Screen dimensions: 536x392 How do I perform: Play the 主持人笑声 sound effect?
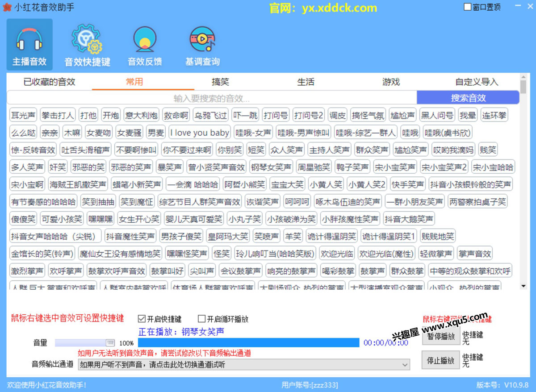tap(330, 150)
